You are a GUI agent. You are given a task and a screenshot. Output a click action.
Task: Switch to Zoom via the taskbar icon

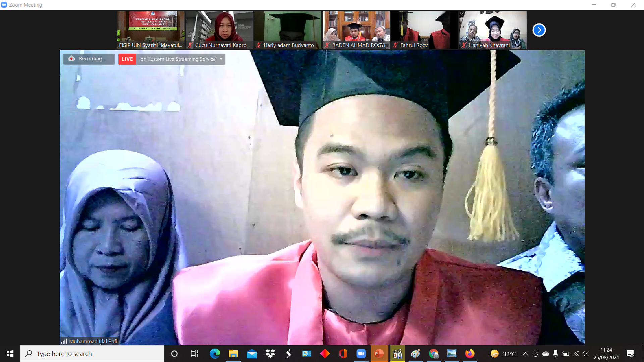(x=361, y=354)
